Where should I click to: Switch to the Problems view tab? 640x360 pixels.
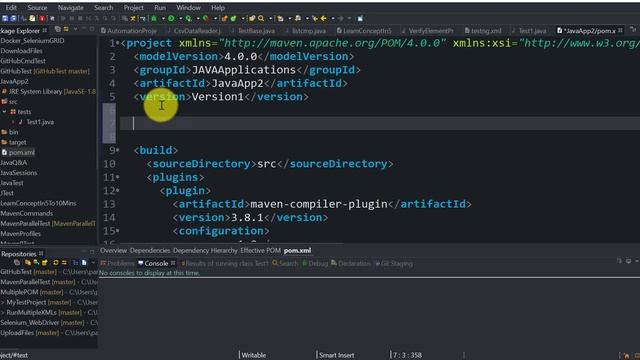118,263
